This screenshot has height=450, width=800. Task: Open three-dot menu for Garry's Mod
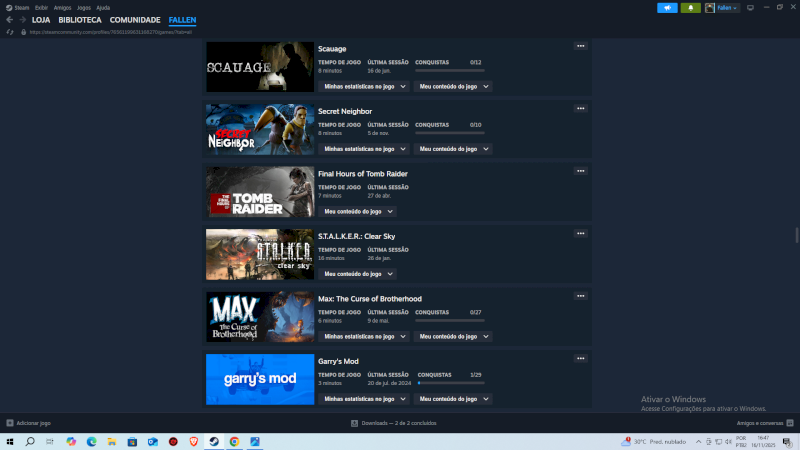tap(580, 358)
